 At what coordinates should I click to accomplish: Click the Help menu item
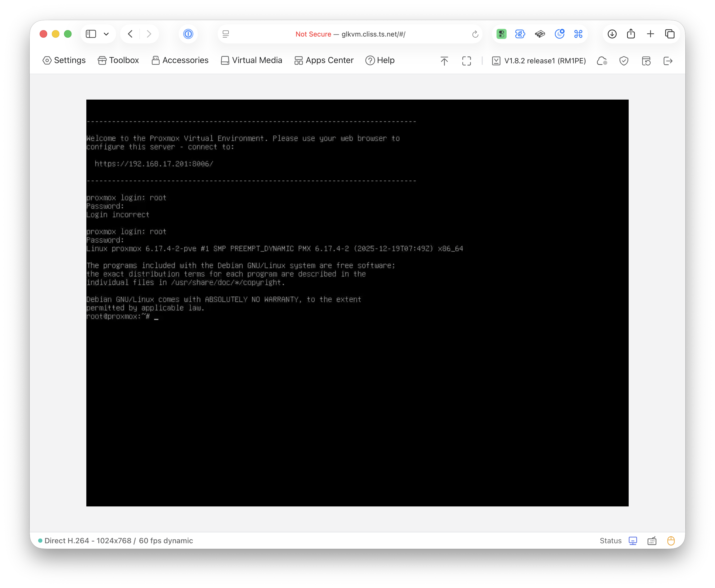click(x=380, y=60)
